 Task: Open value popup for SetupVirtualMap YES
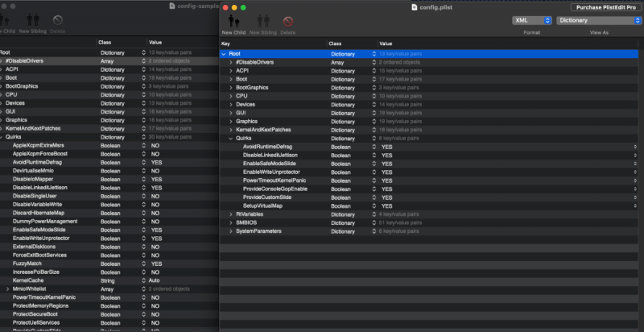[634, 205]
